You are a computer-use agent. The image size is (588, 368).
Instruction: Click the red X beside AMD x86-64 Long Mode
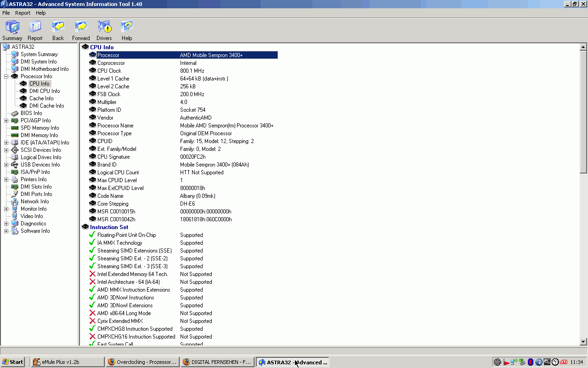click(x=92, y=313)
